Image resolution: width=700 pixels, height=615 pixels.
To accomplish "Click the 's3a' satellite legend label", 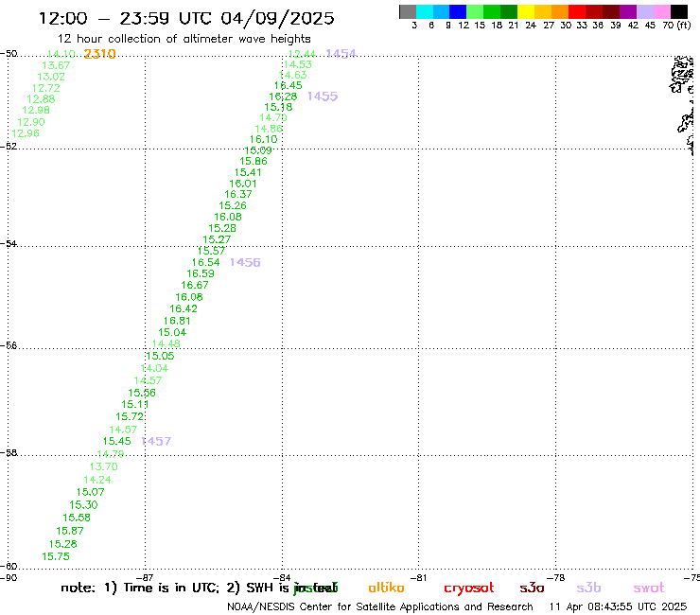I will click(x=532, y=588).
